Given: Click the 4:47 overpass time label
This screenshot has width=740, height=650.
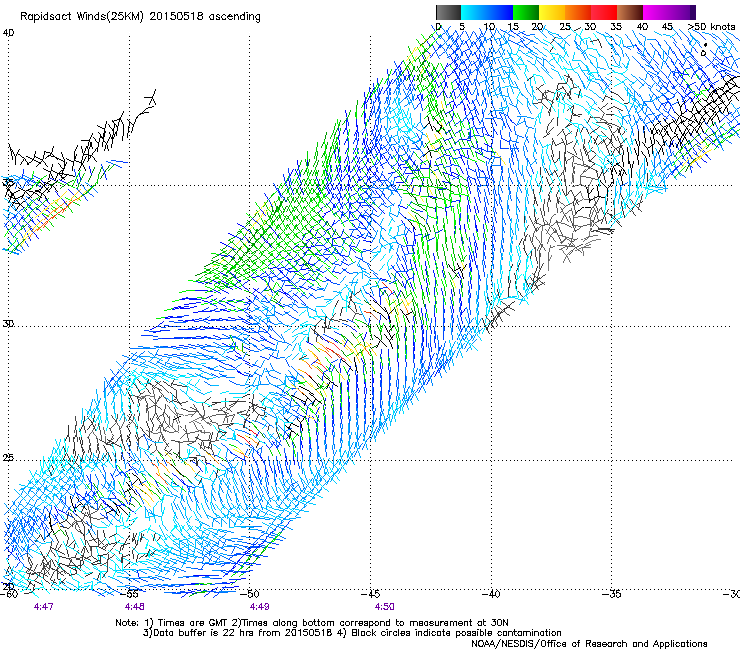Looking at the screenshot, I should coord(43,606).
